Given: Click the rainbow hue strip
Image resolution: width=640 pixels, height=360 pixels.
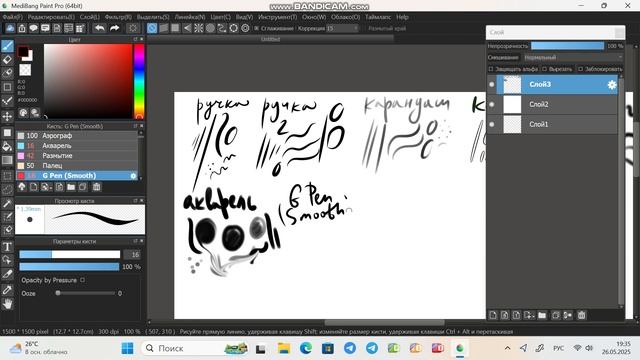Looking at the screenshot, I should (139, 81).
